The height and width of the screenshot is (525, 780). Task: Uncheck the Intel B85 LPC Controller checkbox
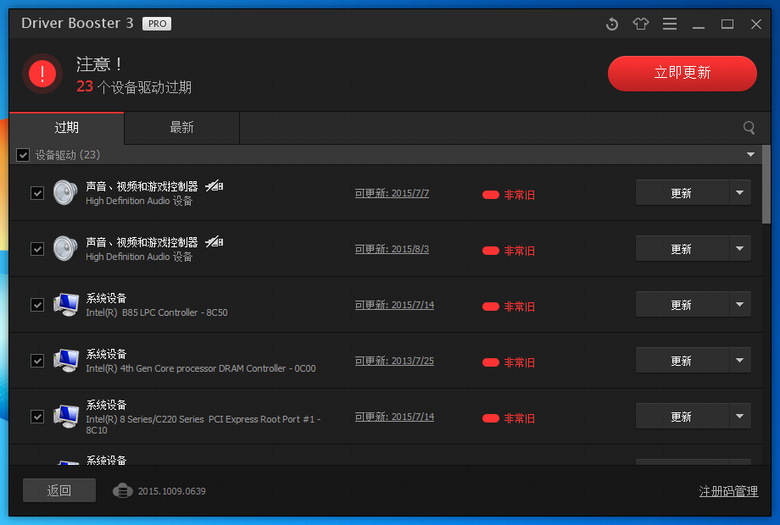coord(37,305)
